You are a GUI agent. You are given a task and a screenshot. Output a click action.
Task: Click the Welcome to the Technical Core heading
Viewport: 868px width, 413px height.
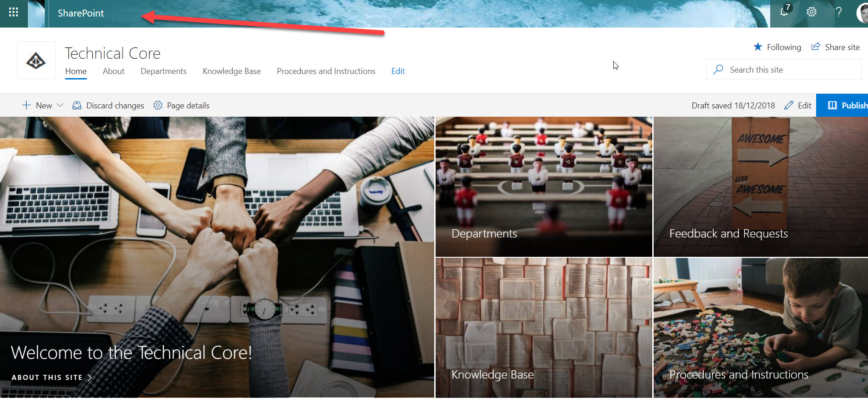131,353
